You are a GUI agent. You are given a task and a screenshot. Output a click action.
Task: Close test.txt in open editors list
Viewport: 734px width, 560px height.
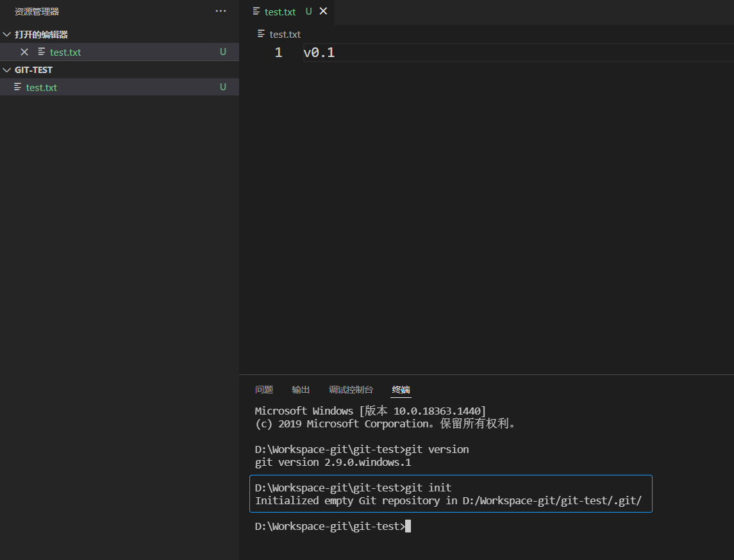(x=24, y=52)
